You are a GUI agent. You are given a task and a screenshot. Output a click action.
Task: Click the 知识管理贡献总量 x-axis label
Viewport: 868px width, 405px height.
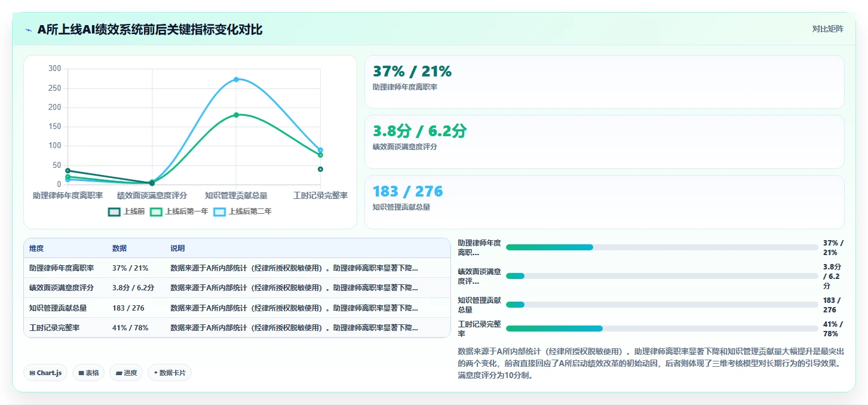236,195
